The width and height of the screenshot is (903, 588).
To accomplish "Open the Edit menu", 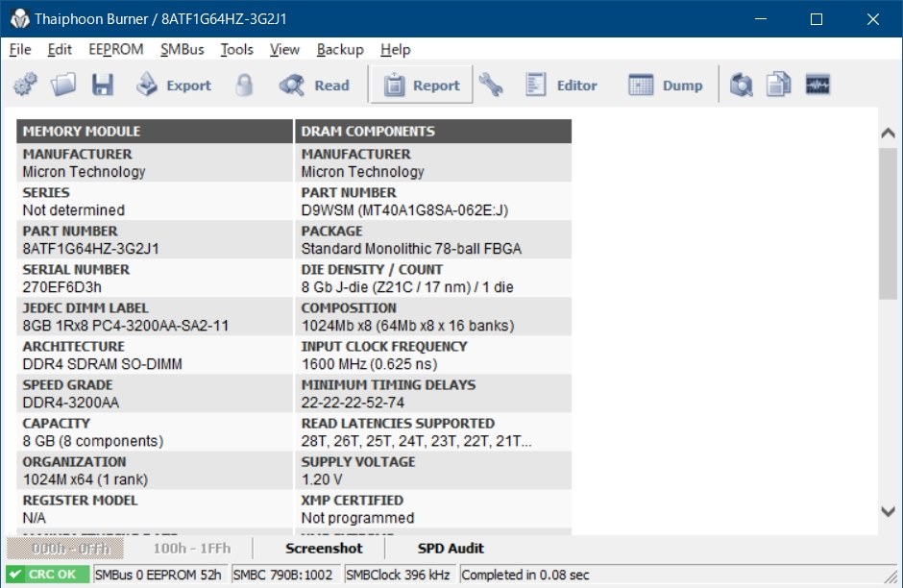I will [x=60, y=50].
